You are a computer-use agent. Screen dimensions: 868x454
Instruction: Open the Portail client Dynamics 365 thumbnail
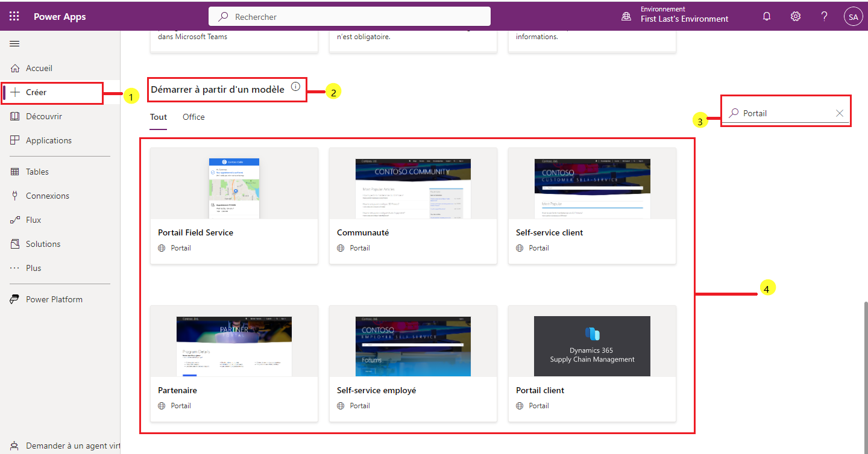592,346
